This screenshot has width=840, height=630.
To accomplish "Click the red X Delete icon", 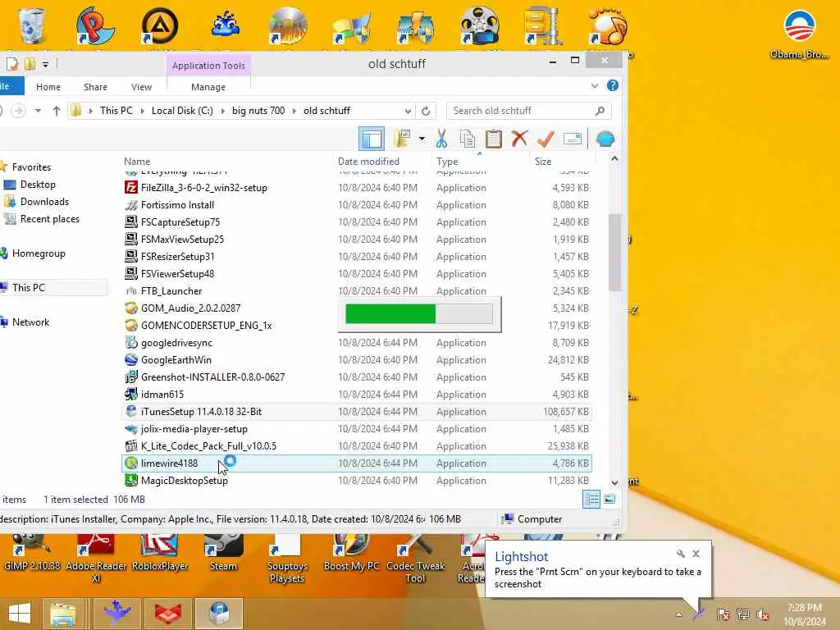I will (x=519, y=139).
